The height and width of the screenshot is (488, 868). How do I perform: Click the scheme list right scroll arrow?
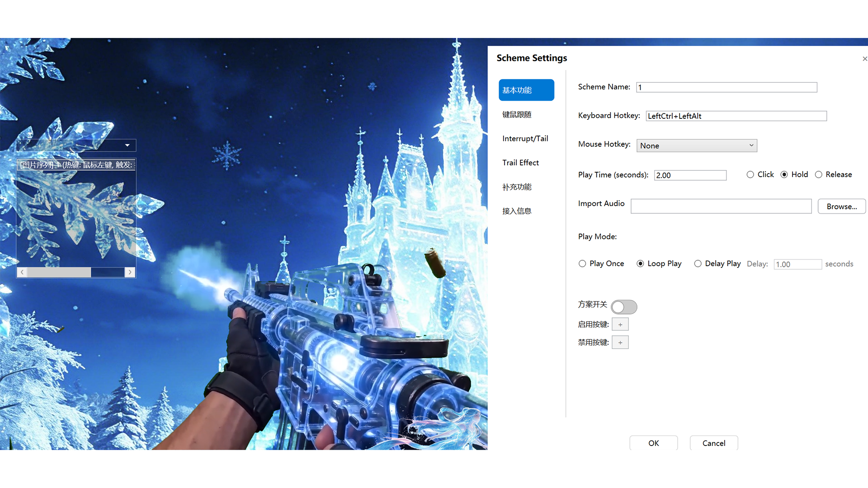130,272
